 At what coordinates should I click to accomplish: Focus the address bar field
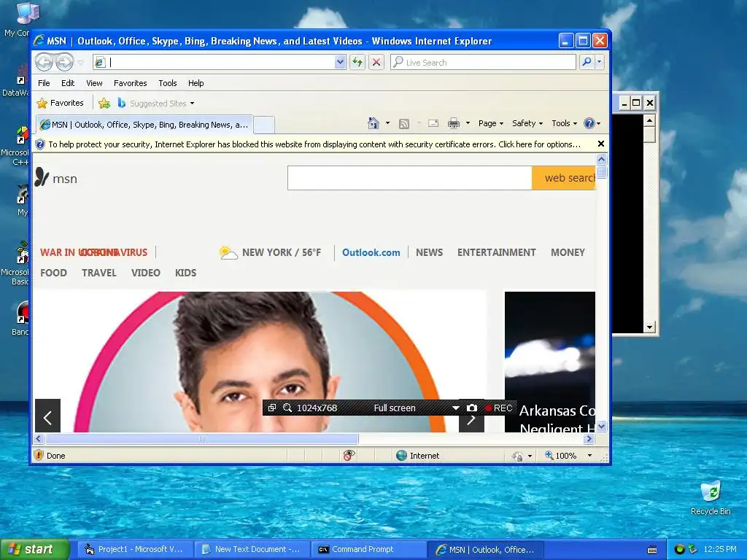coord(214,62)
